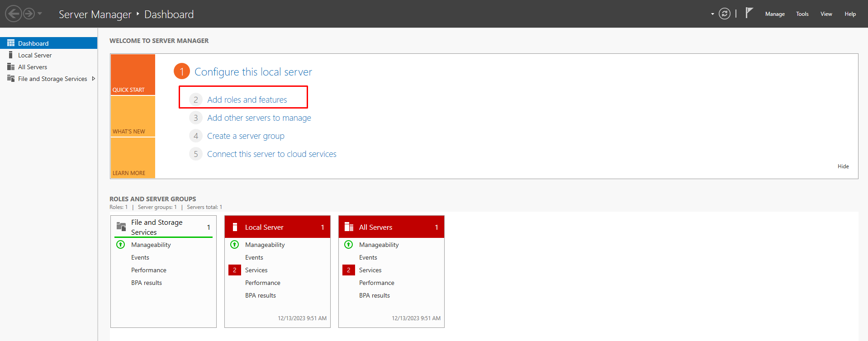Click Create a server group link

click(246, 136)
